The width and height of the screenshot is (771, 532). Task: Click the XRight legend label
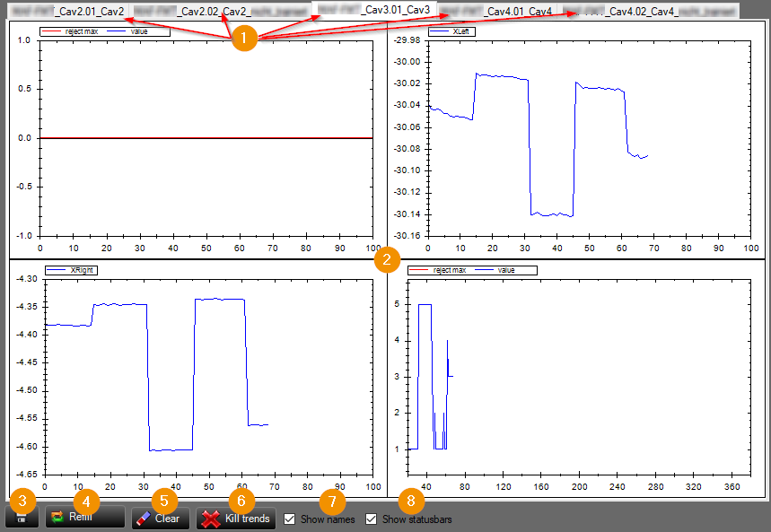click(71, 270)
